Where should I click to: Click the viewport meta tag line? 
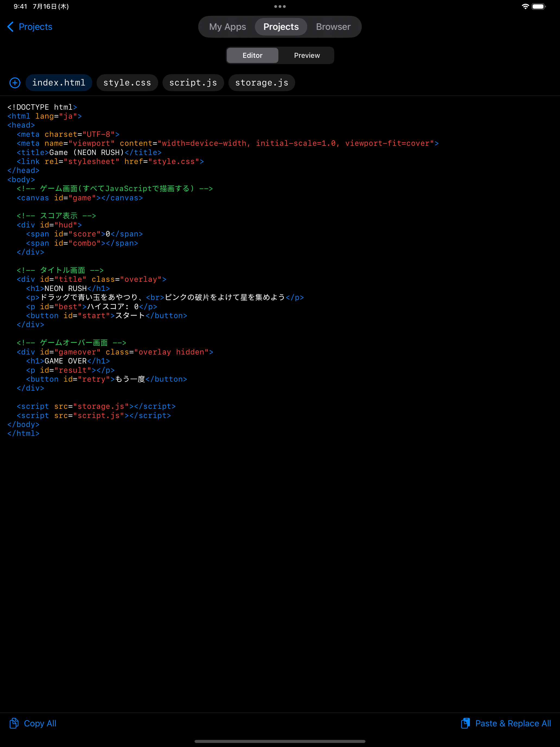coord(228,144)
